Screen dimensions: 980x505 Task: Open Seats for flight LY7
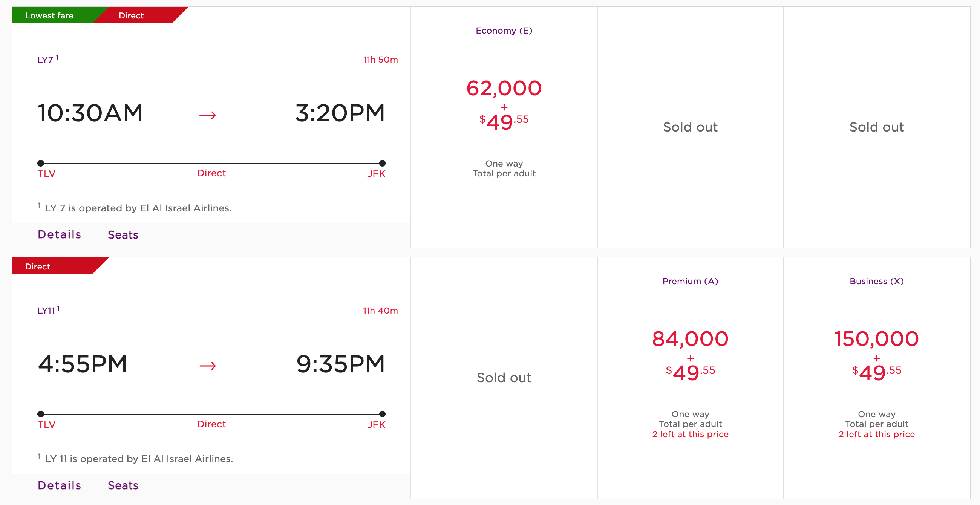pos(123,235)
